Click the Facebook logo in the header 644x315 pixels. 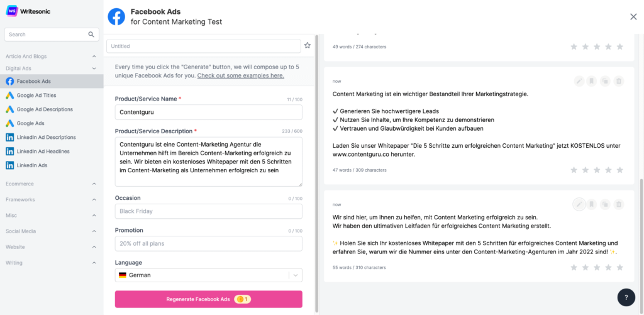pyautogui.click(x=116, y=16)
